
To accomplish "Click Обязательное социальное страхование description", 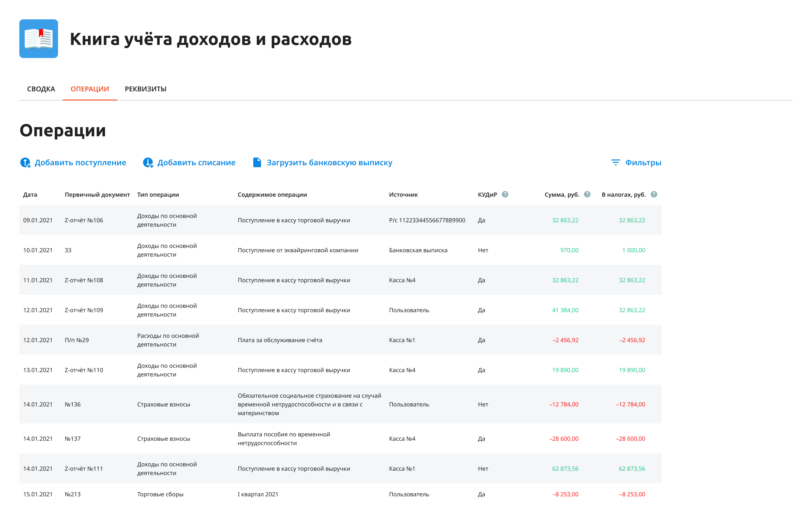I will point(309,404).
